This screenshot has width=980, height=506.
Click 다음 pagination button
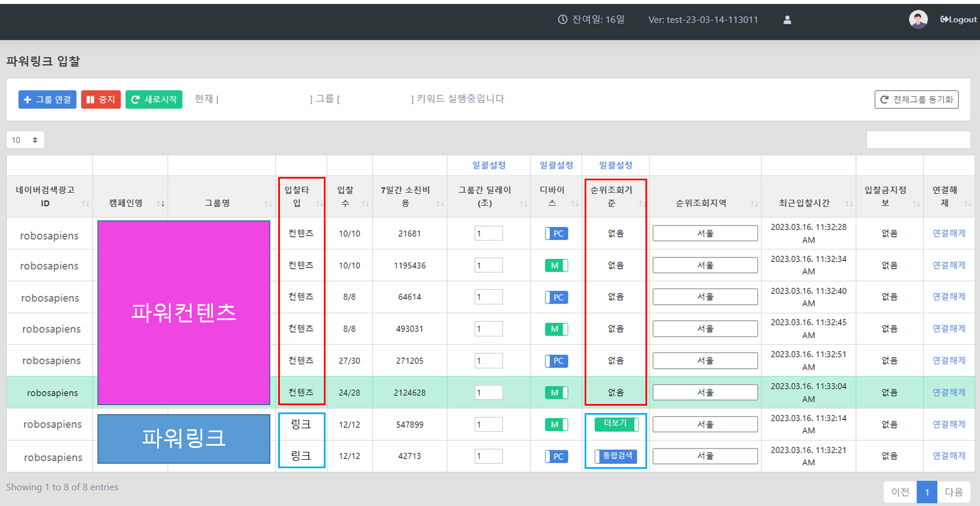[954, 492]
